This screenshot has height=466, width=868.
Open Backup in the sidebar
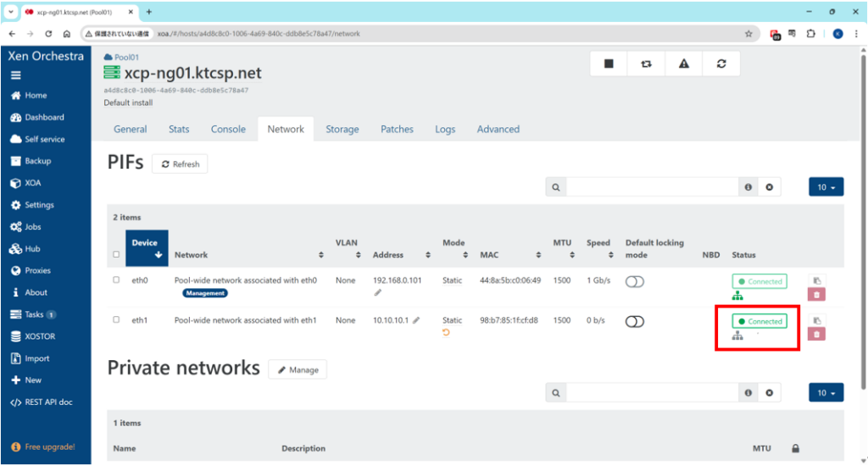37,161
